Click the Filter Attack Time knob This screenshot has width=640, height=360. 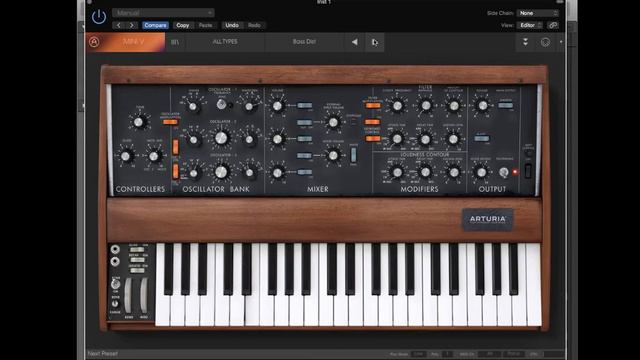(397, 139)
